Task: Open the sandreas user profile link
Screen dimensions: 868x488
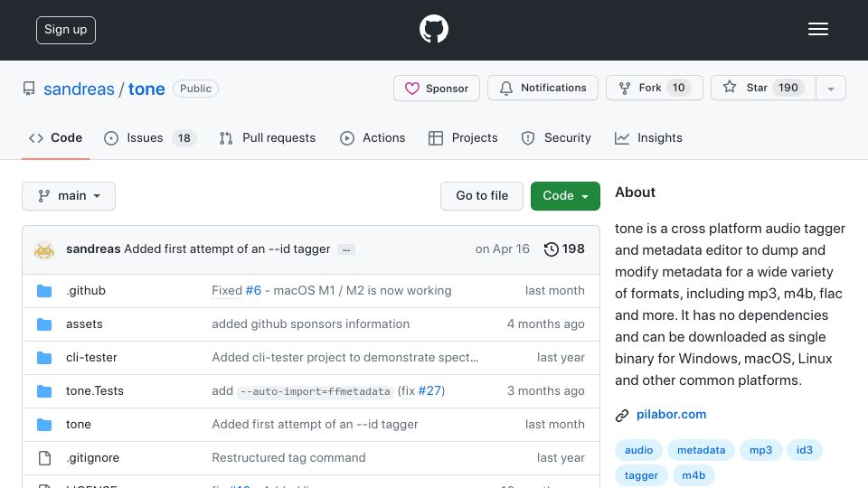Action: [x=79, y=89]
